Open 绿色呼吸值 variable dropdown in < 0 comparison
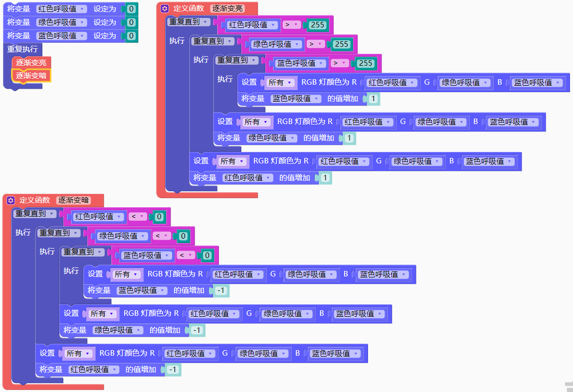The height and width of the screenshot is (392, 573). pyautogui.click(x=122, y=236)
